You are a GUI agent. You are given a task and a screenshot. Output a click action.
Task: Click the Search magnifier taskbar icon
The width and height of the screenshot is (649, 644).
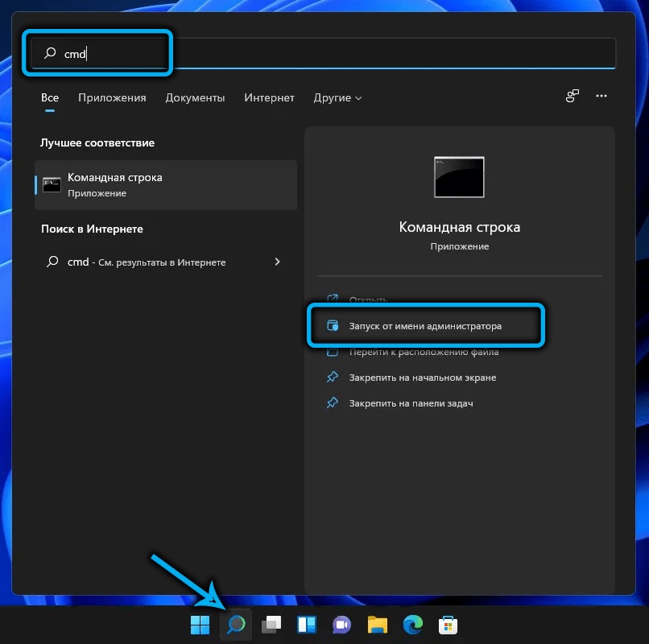click(236, 625)
